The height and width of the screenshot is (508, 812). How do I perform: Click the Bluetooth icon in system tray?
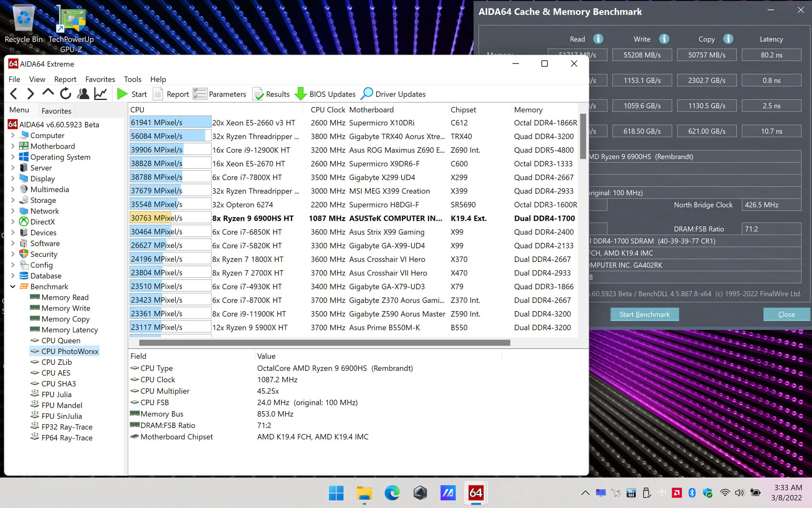692,493
